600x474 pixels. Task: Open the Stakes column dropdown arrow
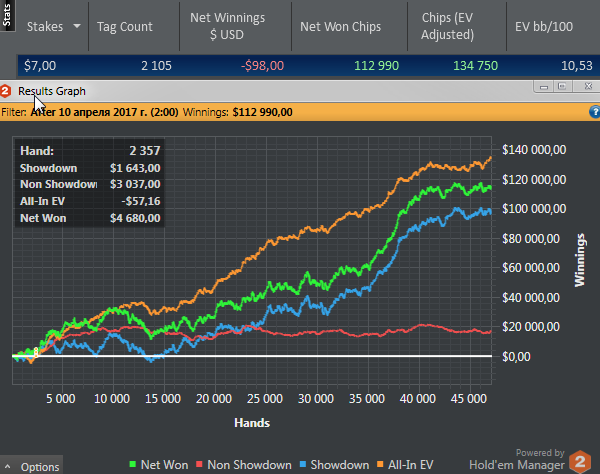(77, 27)
